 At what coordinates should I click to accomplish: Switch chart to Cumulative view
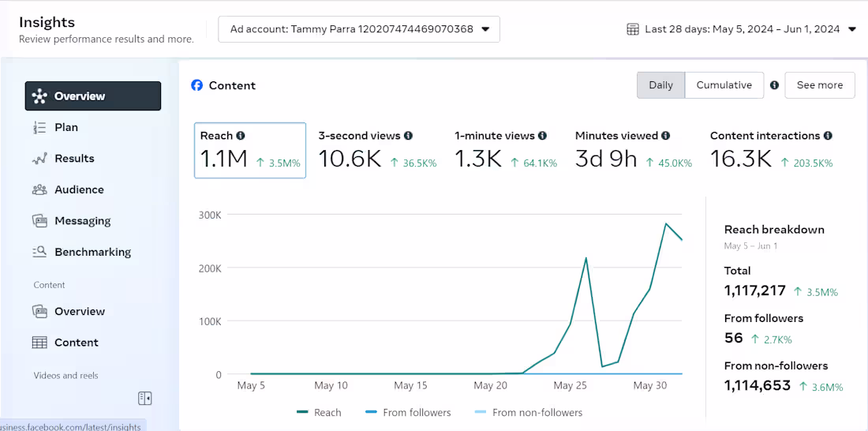click(724, 85)
